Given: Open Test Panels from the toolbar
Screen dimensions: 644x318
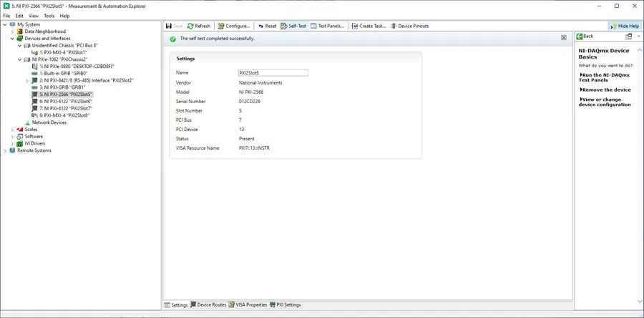Looking at the screenshot, I should pos(327,26).
